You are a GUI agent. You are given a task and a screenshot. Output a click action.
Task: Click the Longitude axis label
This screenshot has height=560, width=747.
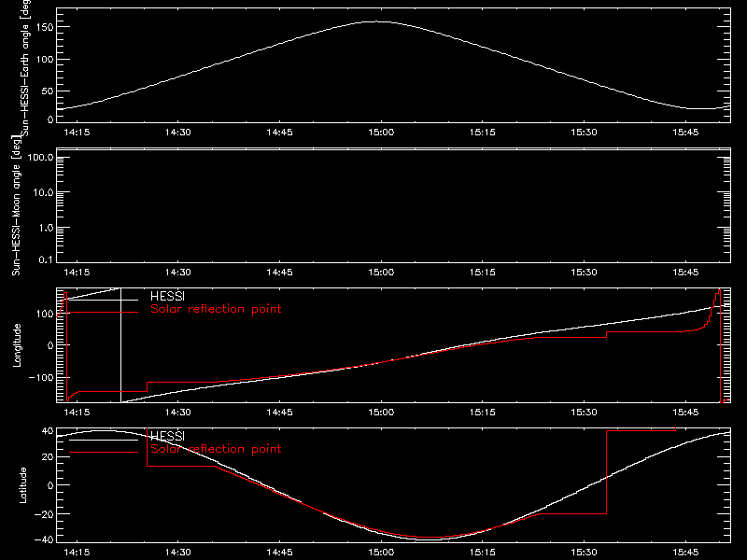click(17, 345)
